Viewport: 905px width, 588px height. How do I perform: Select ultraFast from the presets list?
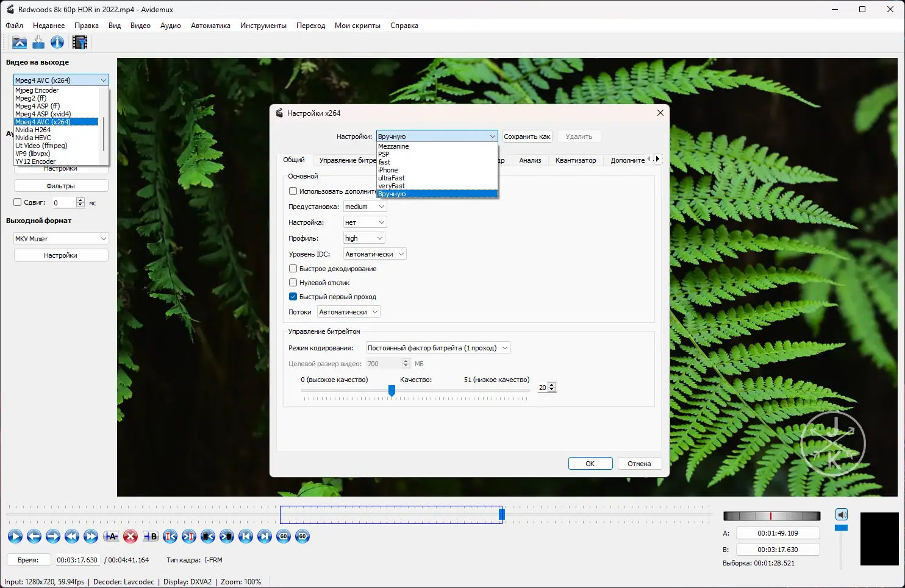(x=392, y=178)
